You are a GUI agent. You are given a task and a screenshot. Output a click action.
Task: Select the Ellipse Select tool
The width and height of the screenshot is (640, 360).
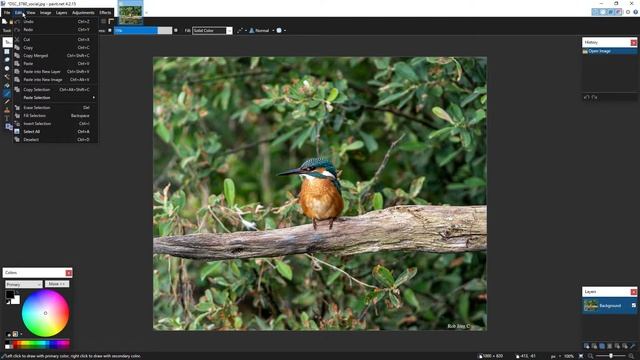[x=7, y=68]
